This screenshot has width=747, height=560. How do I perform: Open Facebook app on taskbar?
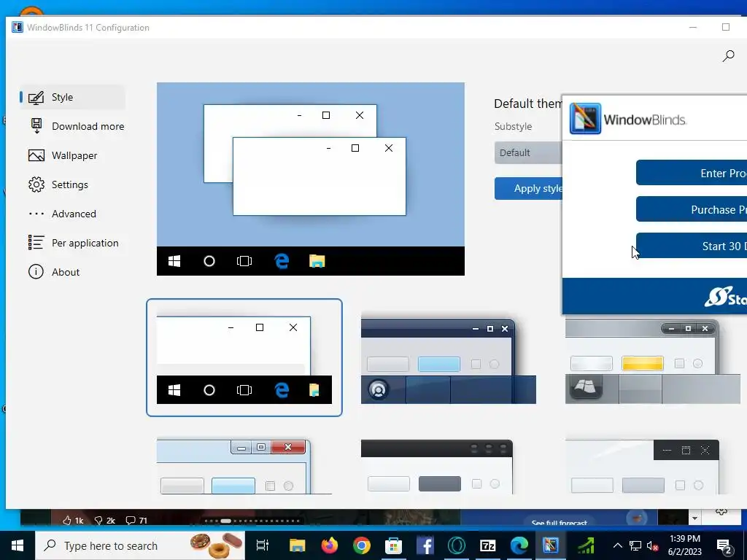click(425, 545)
